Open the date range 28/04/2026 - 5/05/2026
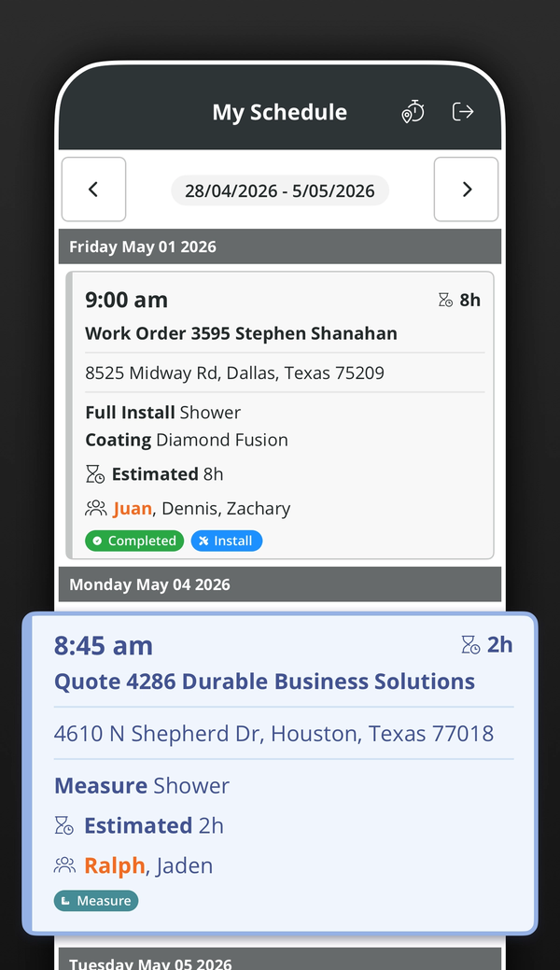The height and width of the screenshot is (970, 560). pyautogui.click(x=280, y=190)
